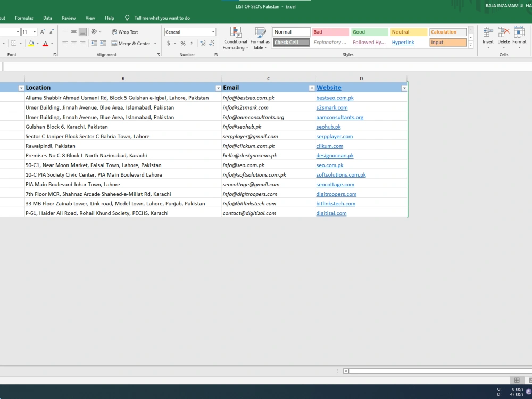Screen dimensions: 532x399
Task: Open Conditional Formatting menu
Action: pos(236,38)
